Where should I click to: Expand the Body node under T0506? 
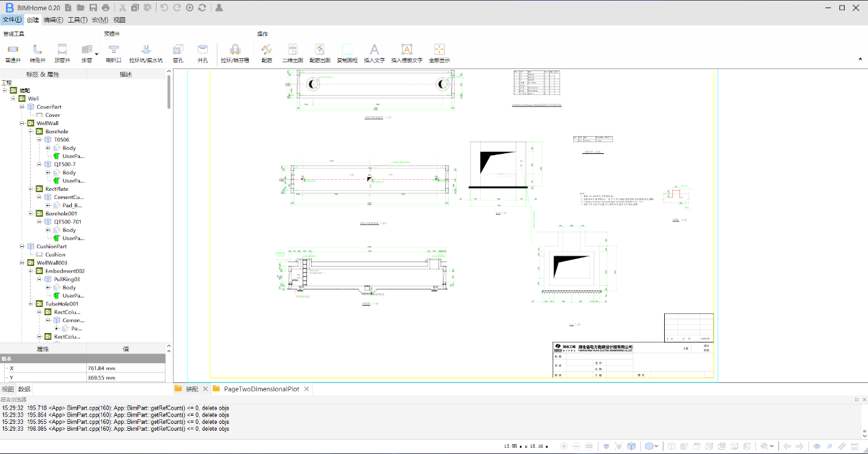[48, 148]
